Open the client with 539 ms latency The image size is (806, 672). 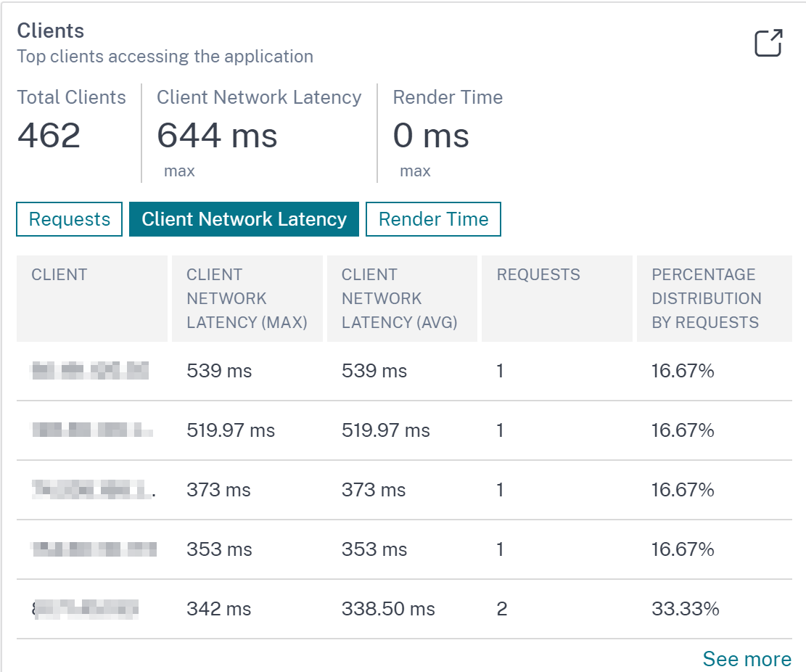[x=91, y=371]
